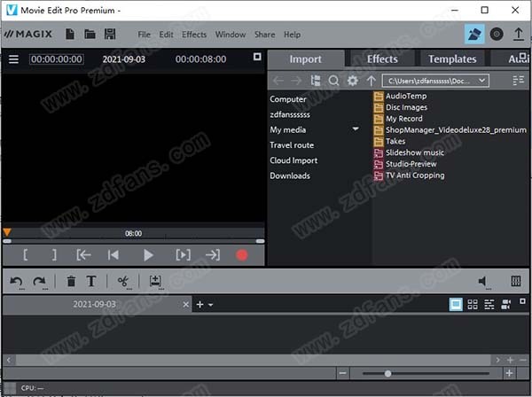This screenshot has height=397, width=532.
Task: Switch to the Templates tab
Action: pyautogui.click(x=452, y=59)
